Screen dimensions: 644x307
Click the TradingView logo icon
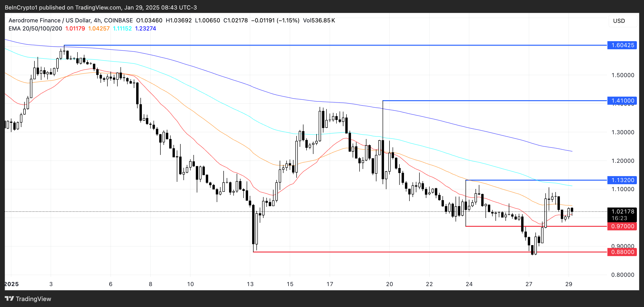coord(10,298)
